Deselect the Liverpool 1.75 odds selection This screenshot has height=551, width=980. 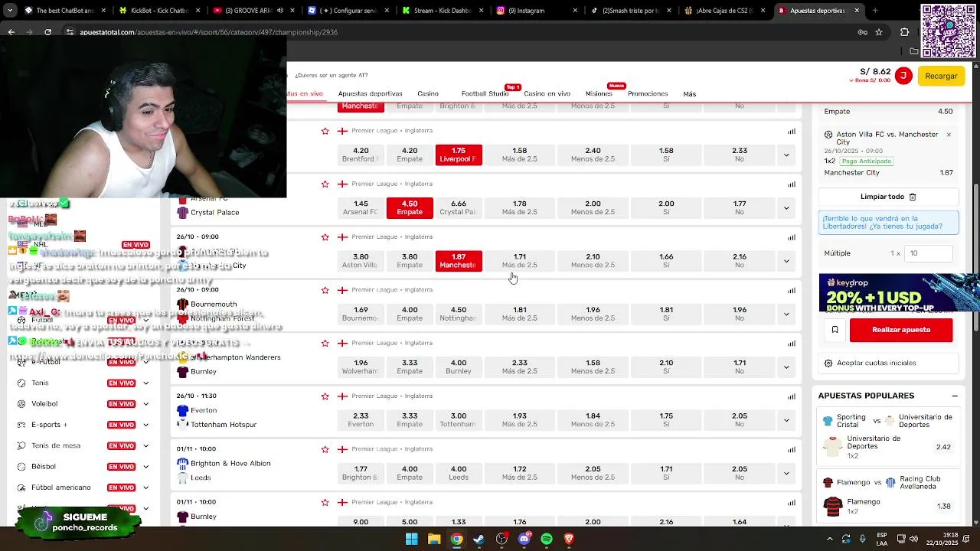pos(459,155)
